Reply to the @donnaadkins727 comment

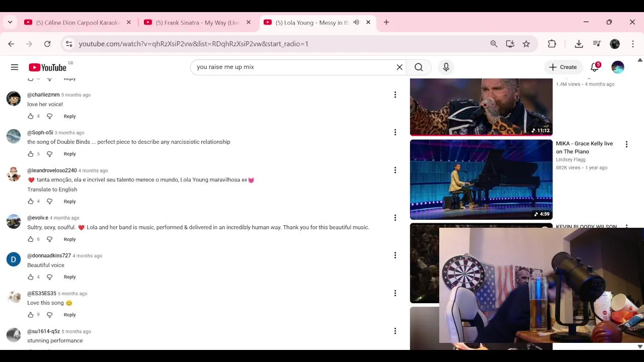(69, 277)
